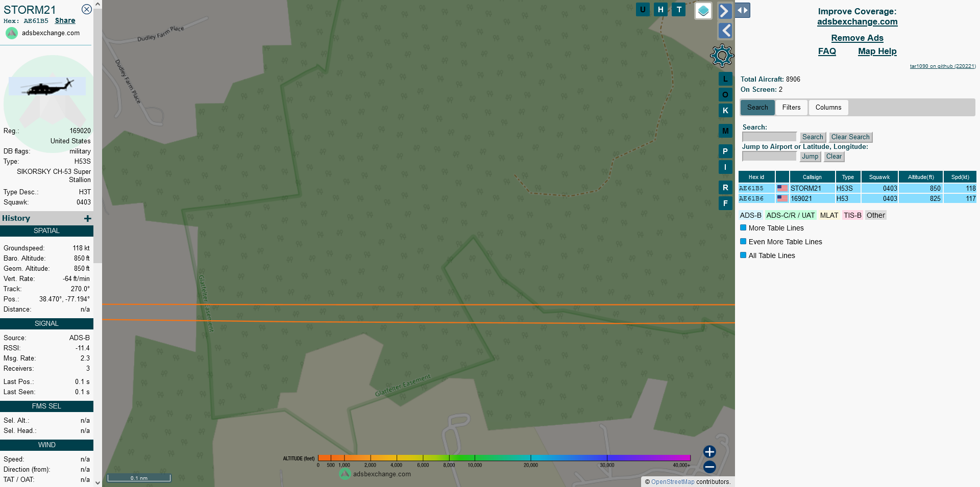Click the P map button
The image size is (980, 487).
pos(725,151)
